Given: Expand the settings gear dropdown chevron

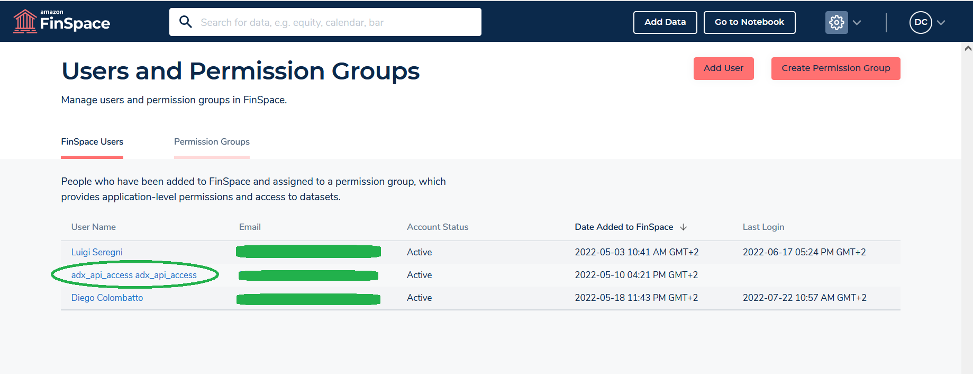Looking at the screenshot, I should [857, 23].
